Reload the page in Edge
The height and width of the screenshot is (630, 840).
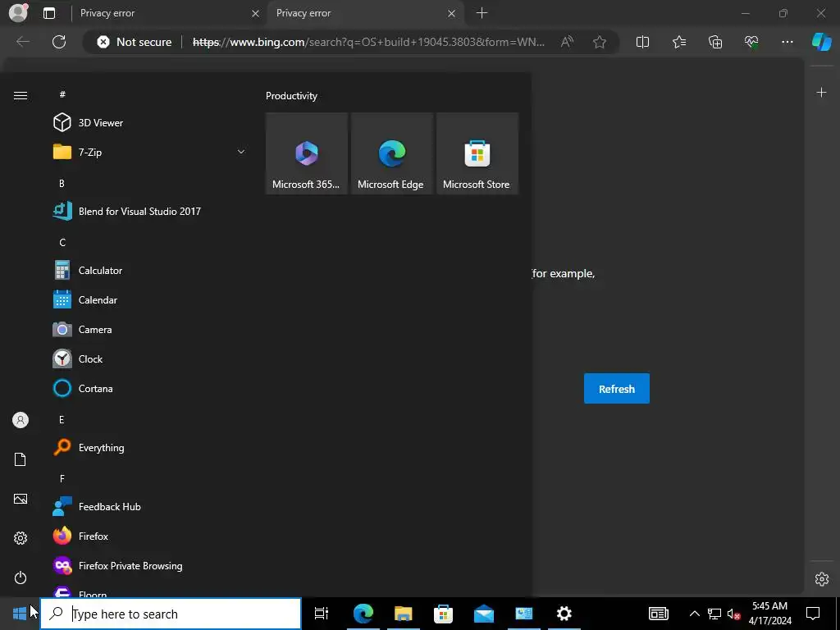click(59, 42)
